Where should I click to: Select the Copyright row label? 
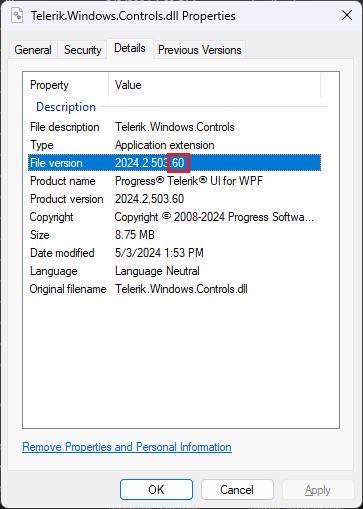[x=51, y=217]
